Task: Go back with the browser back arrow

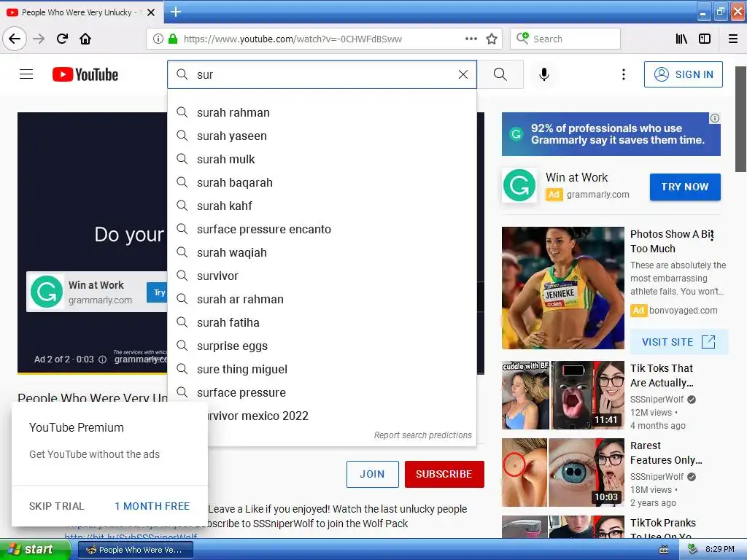Action: click(15, 39)
